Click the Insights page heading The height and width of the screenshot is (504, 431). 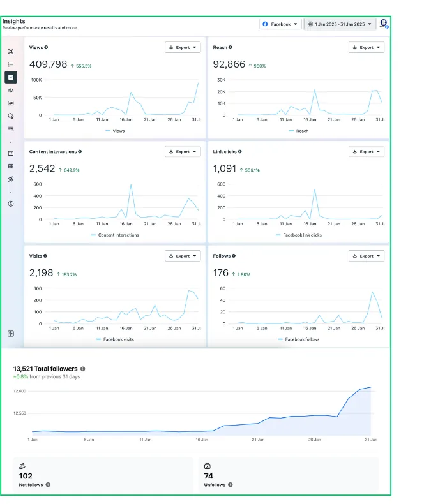13,21
